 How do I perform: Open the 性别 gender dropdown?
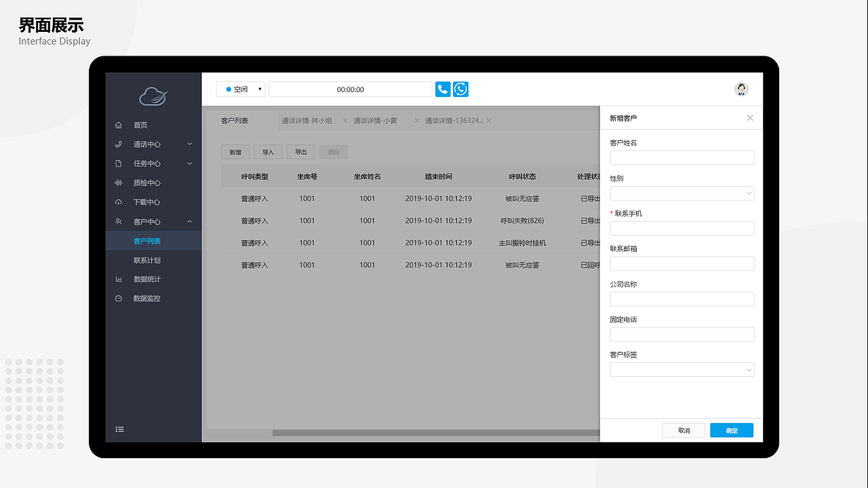click(x=682, y=193)
